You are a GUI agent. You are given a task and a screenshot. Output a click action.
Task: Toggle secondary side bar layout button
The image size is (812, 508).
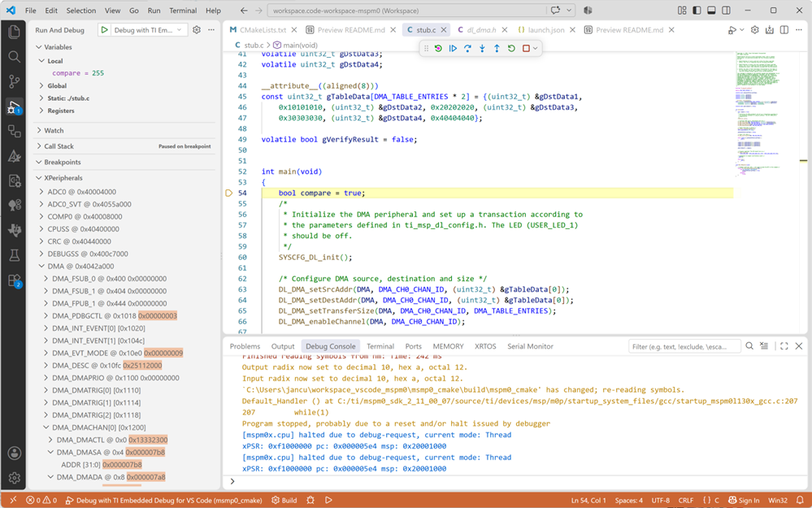(x=726, y=11)
